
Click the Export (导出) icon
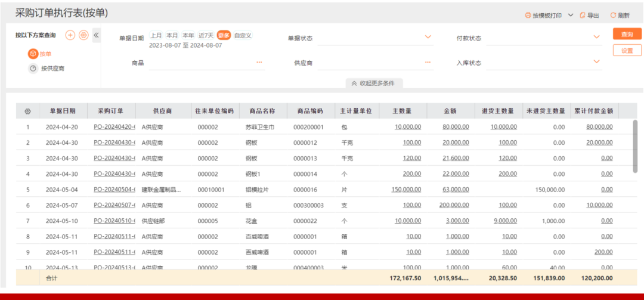(x=582, y=16)
